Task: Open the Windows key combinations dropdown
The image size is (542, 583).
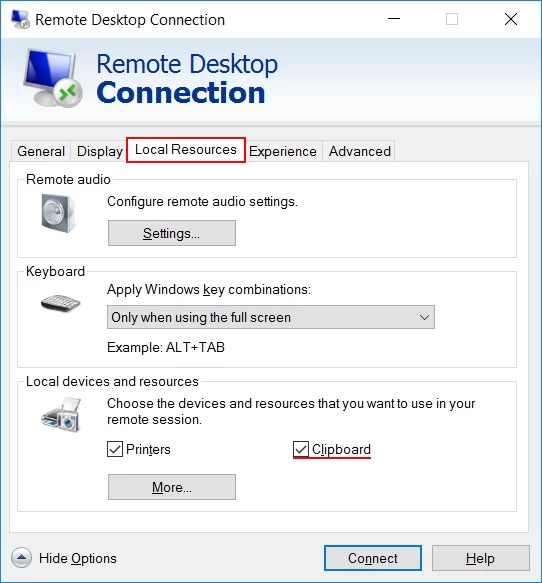Action: tap(271, 317)
